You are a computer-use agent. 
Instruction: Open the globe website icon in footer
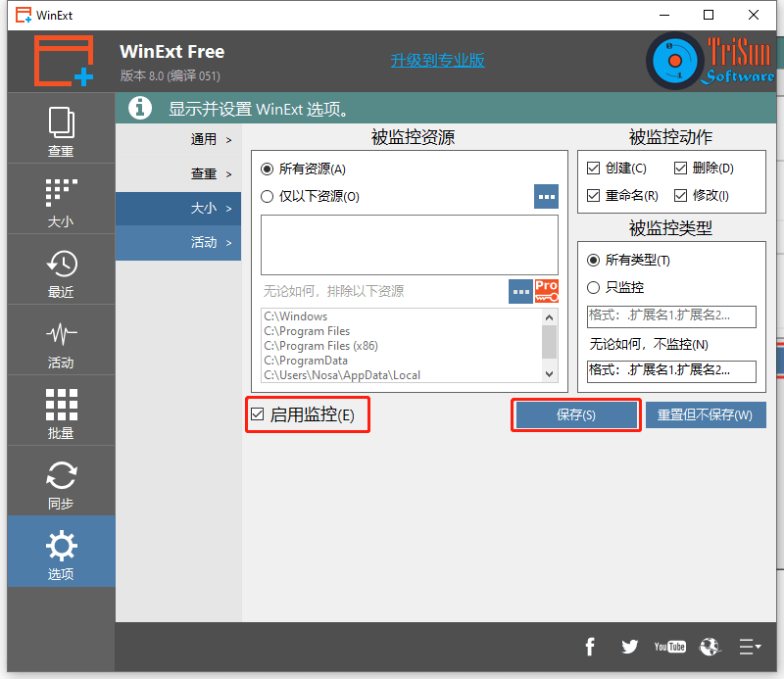[x=710, y=647]
